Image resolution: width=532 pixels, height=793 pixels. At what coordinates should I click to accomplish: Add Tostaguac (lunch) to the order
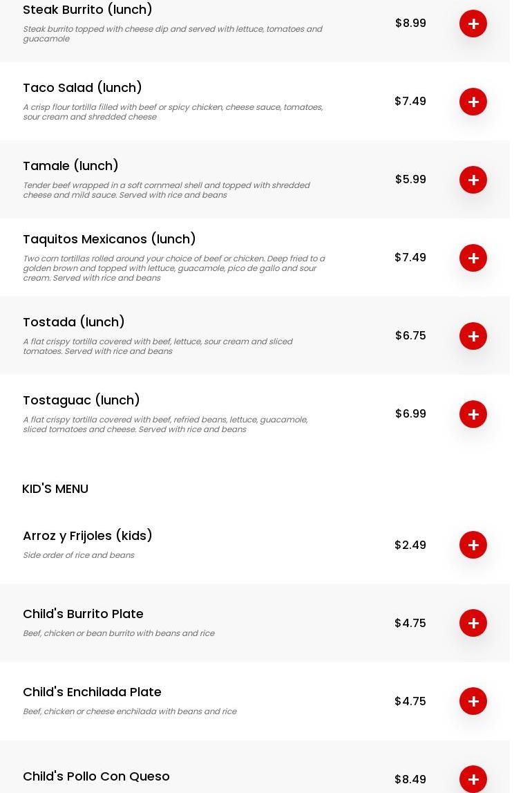[x=473, y=414]
